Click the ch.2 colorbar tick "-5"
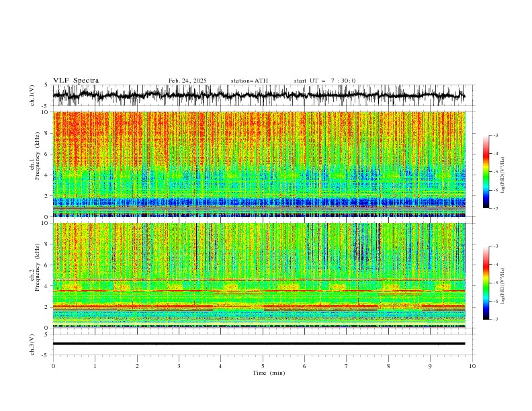532x411 pixels. point(496,283)
